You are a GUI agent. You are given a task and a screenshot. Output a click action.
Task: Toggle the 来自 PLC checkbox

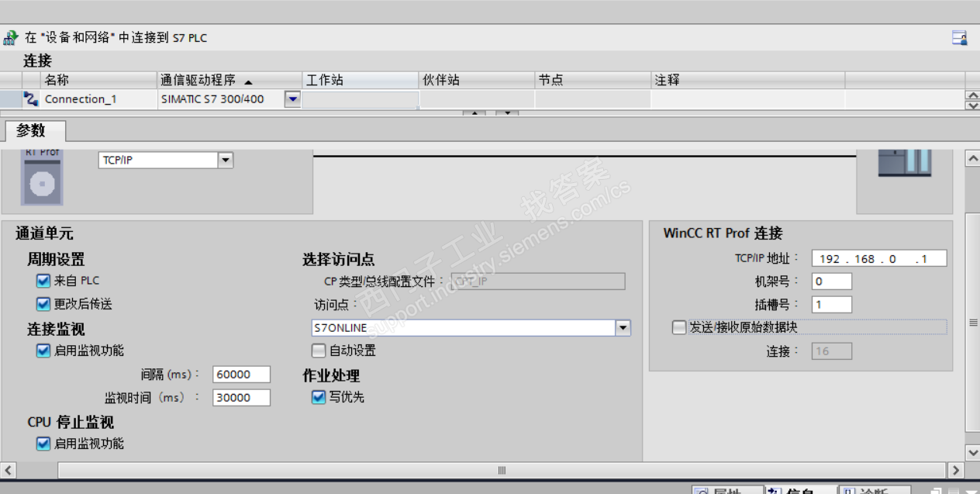pyautogui.click(x=43, y=281)
